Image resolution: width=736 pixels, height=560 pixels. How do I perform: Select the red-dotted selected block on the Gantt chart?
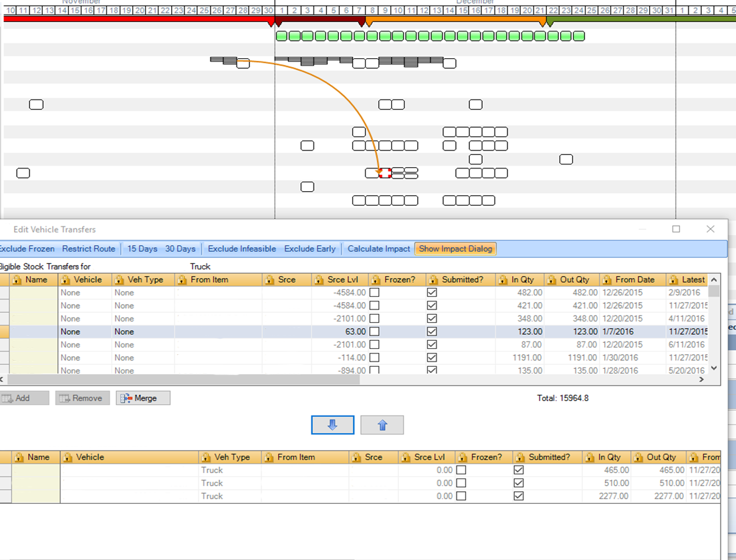coord(385,173)
